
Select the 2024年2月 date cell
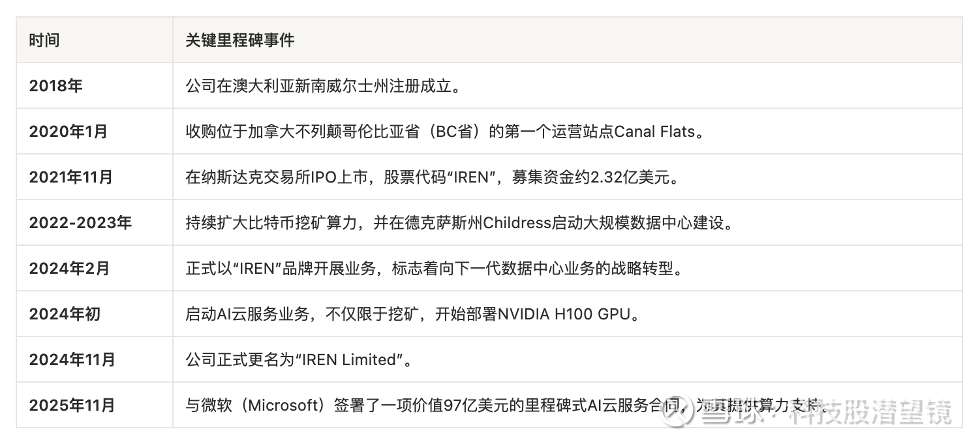[69, 269]
